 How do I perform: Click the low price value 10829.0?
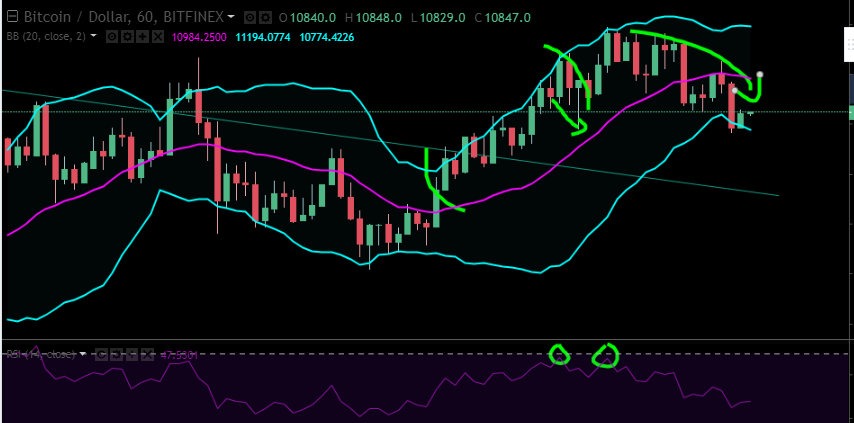pyautogui.click(x=443, y=17)
